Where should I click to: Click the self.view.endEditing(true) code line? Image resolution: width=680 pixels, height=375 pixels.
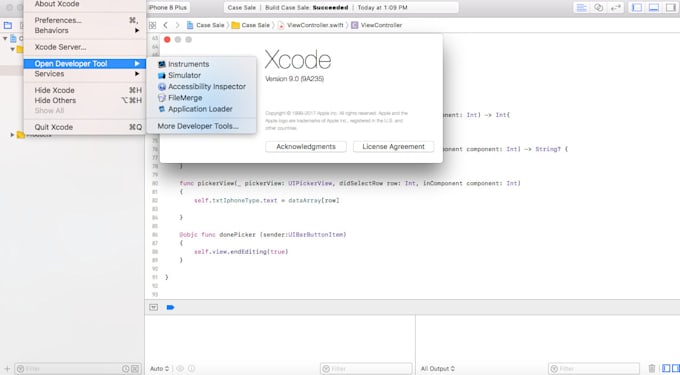coord(241,252)
